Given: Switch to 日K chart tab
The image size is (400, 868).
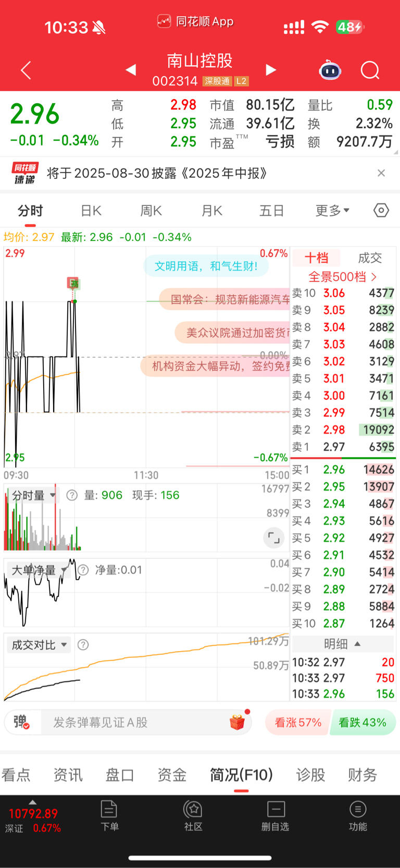Looking at the screenshot, I should [x=91, y=211].
